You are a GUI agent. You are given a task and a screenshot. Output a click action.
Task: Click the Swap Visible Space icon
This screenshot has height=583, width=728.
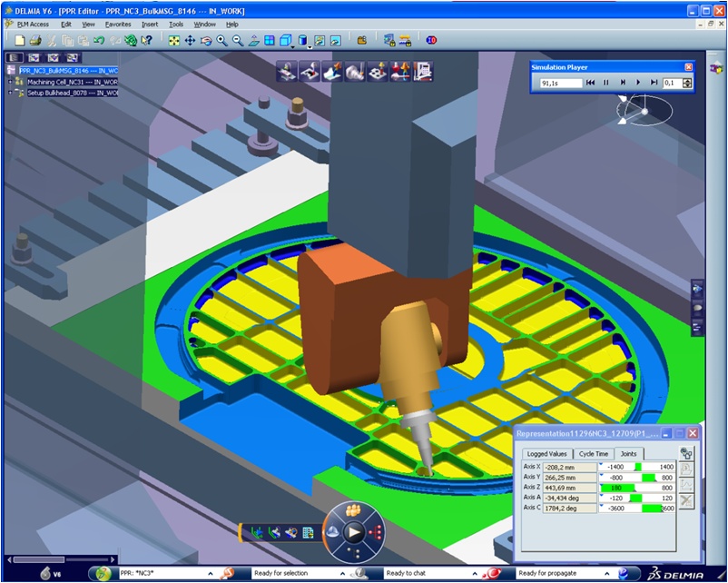335,41
